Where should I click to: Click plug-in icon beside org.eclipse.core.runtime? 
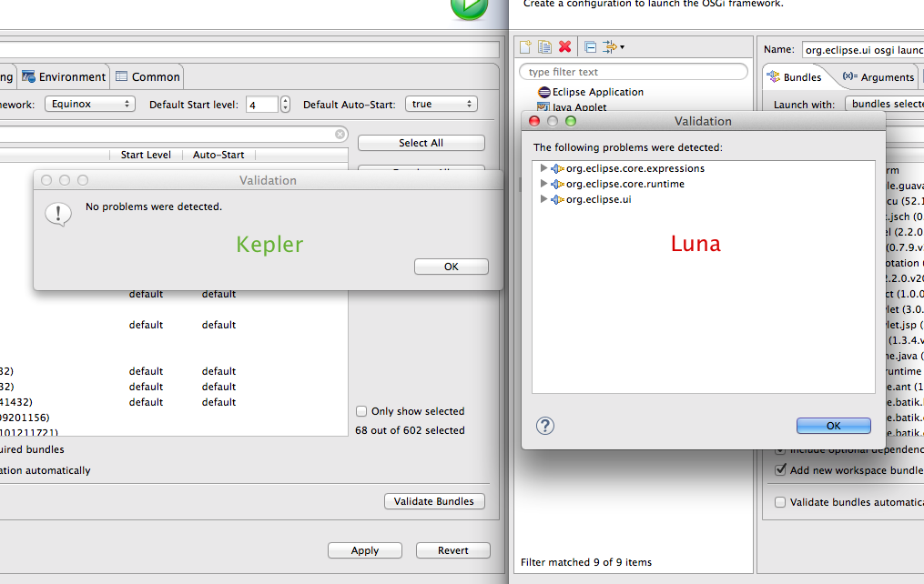pyautogui.click(x=557, y=184)
